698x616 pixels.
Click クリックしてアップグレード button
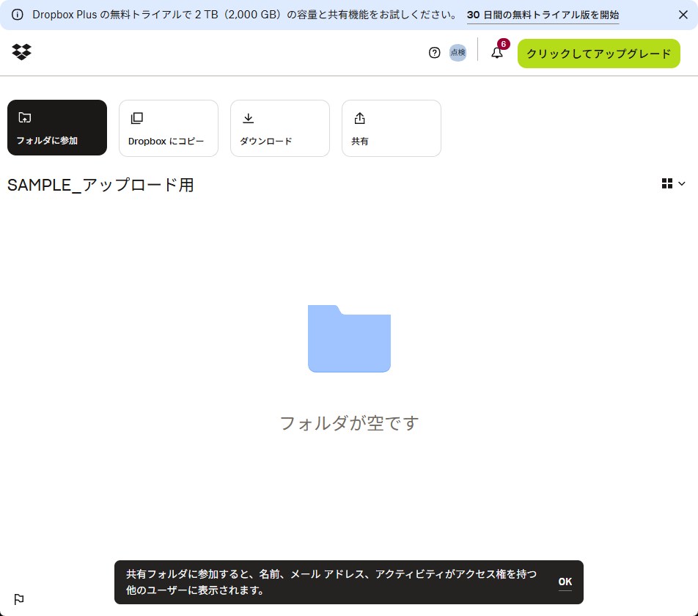tap(599, 54)
